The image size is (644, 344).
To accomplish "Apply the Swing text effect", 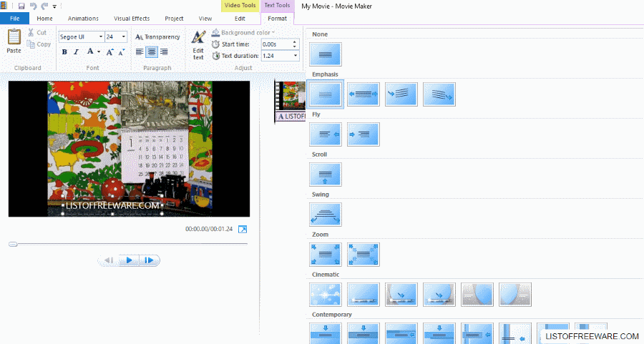I will [x=326, y=215].
